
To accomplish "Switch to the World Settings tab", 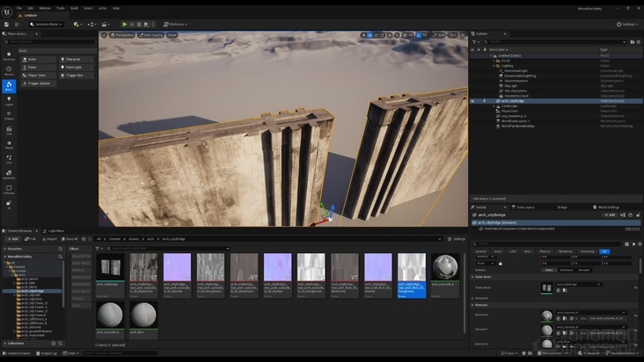I will [x=606, y=207].
